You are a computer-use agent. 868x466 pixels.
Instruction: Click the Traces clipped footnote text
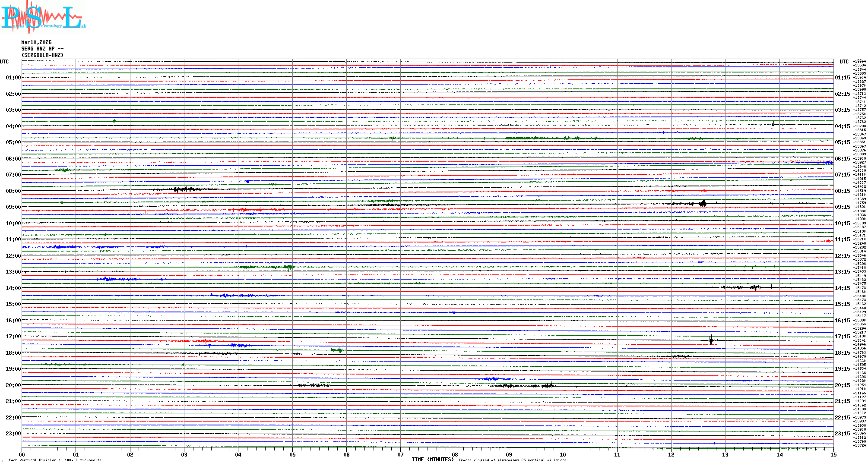pyautogui.click(x=512, y=460)
